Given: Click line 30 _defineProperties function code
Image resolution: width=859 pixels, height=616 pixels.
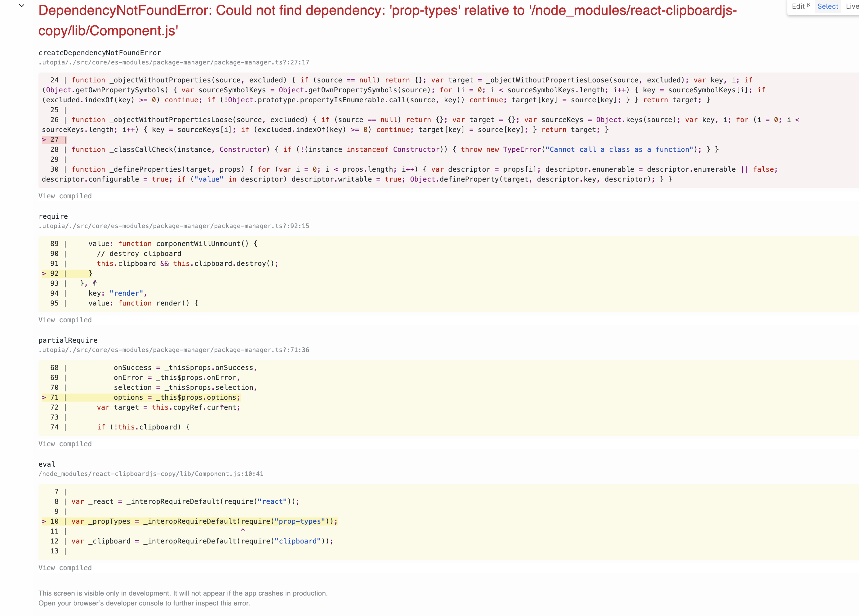Looking at the screenshot, I should [x=410, y=174].
